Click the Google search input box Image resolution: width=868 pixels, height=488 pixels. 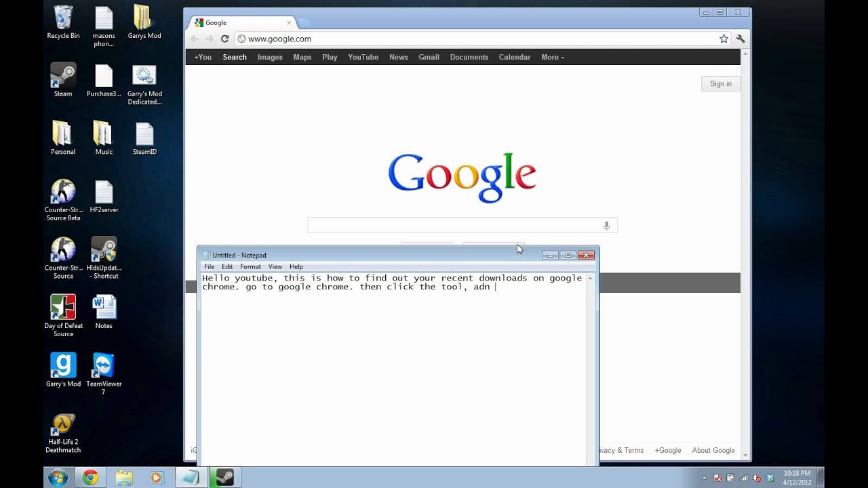462,226
